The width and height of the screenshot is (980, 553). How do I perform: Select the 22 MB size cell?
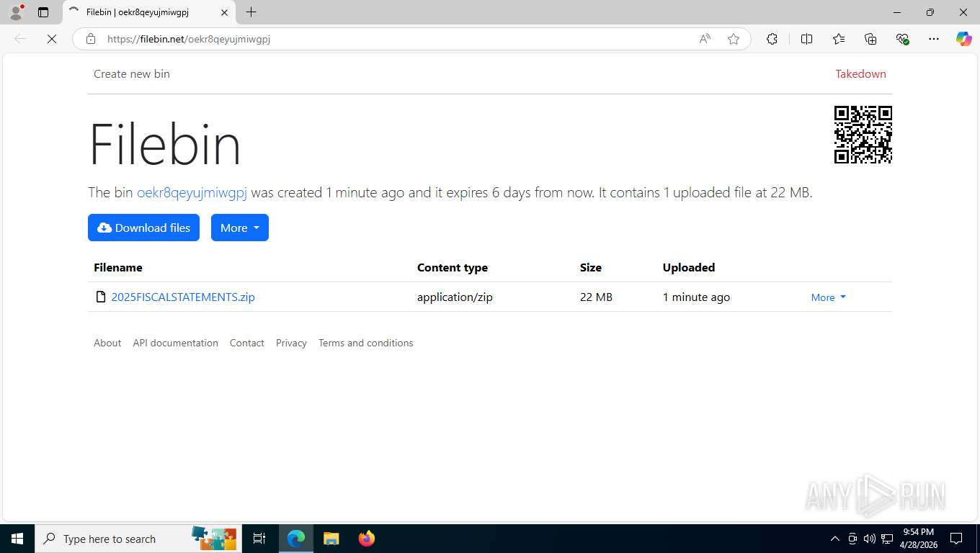point(596,297)
